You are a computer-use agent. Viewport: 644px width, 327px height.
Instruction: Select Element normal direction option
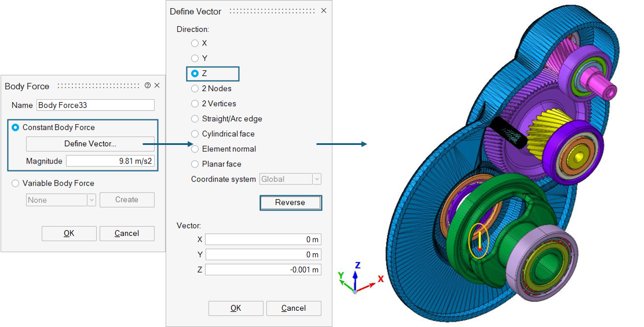[x=195, y=149]
